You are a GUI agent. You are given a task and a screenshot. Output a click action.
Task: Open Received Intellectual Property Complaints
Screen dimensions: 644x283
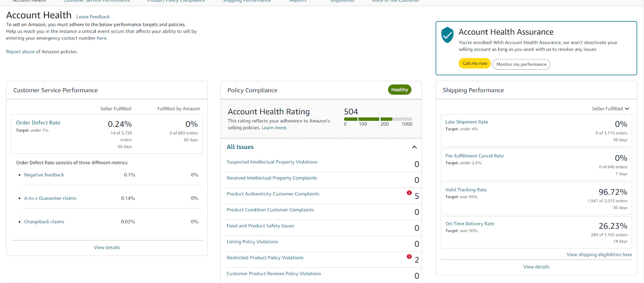click(272, 178)
